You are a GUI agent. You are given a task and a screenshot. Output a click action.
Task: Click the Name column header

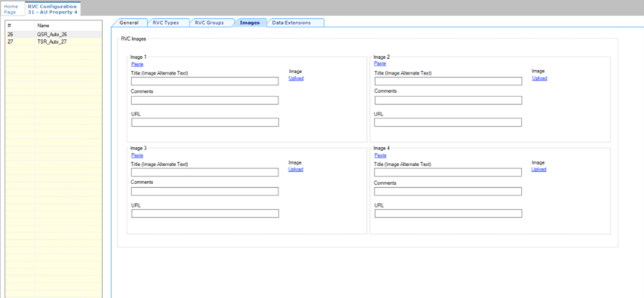point(68,26)
